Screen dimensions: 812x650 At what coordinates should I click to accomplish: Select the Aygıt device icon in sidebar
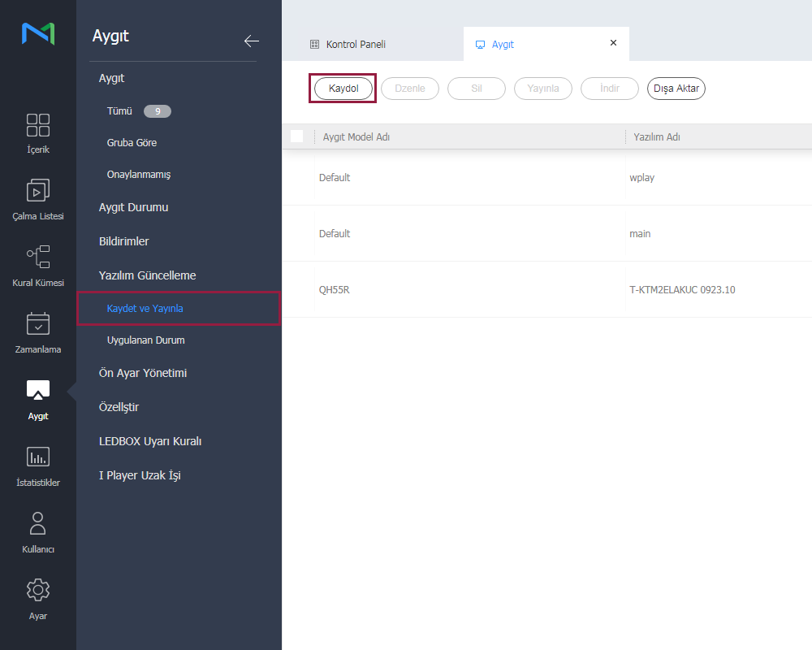38,399
